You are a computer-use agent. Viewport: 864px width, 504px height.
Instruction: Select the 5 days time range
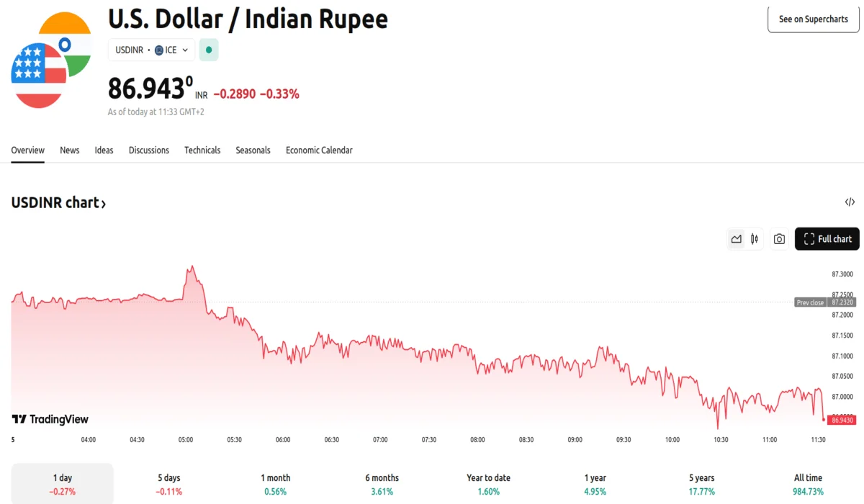pyautogui.click(x=169, y=484)
